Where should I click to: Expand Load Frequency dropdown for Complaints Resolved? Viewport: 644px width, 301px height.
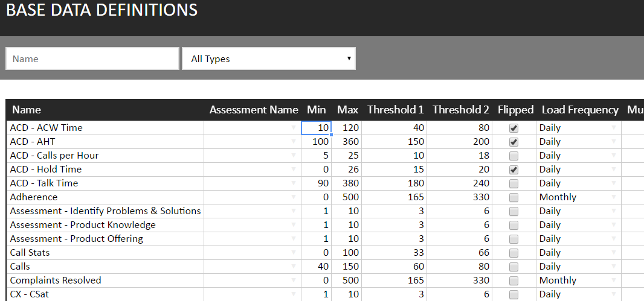coord(614,280)
